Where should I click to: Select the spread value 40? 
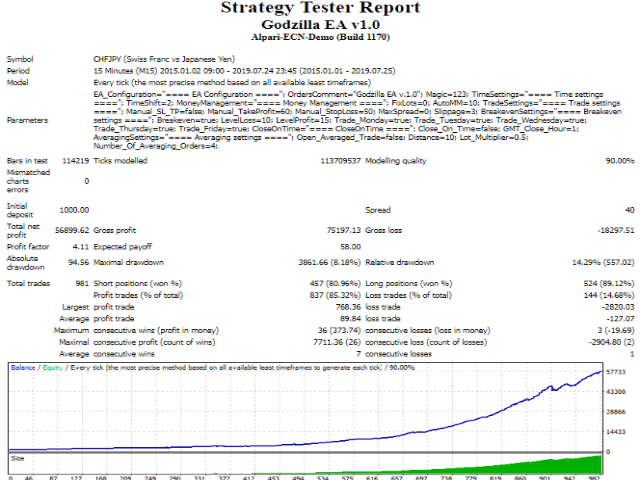tap(630, 210)
